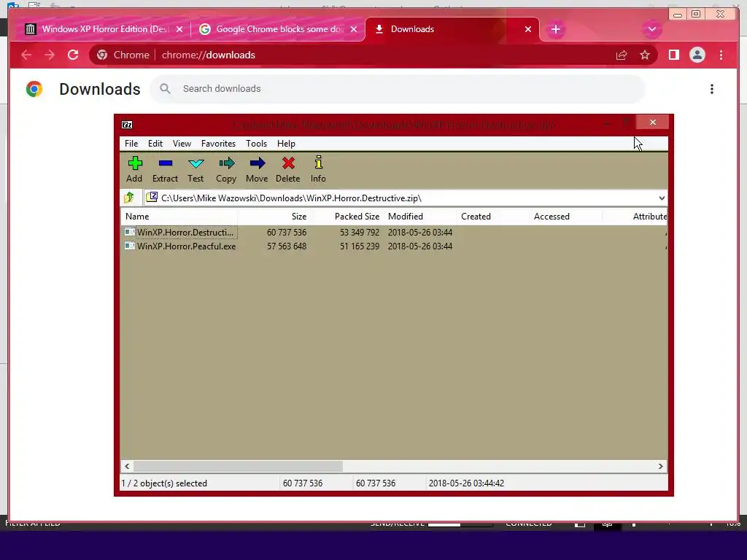This screenshot has height=560, width=747.
Task: Close the Windows XP Horror Edition tab
Action: click(x=179, y=29)
